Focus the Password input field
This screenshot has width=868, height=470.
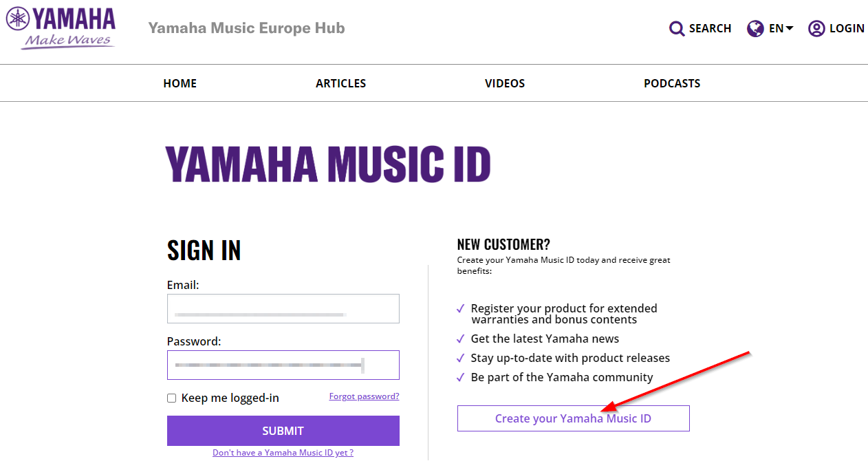point(283,365)
